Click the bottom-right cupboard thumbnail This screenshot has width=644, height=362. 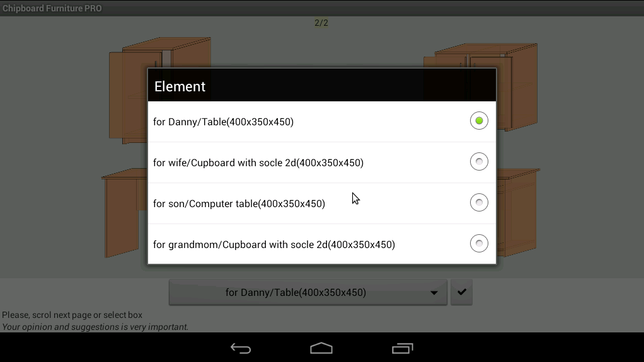517,212
